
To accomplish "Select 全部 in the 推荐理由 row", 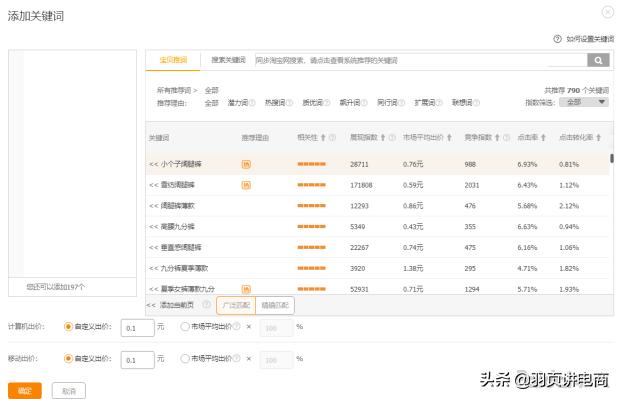I will (212, 103).
